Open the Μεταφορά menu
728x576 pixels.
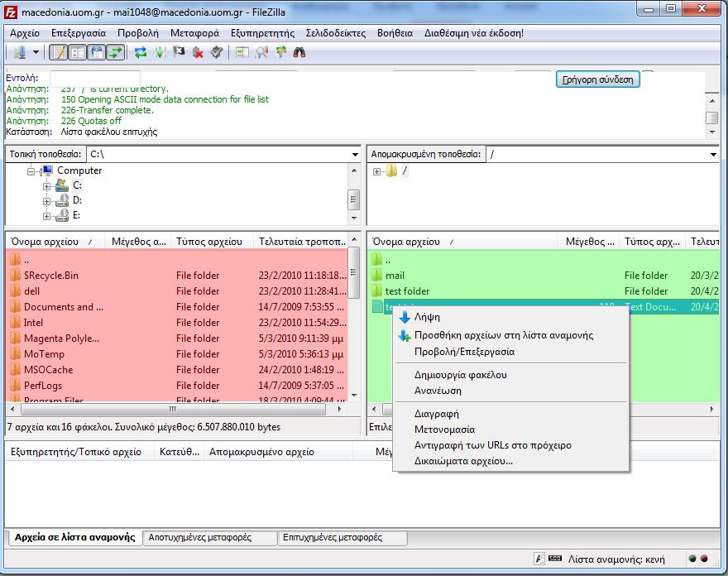click(195, 33)
